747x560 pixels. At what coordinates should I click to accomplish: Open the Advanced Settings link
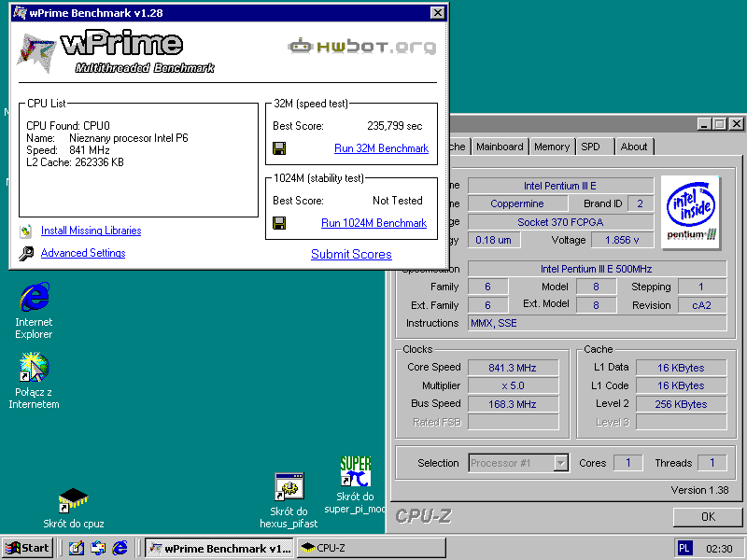tap(83, 253)
